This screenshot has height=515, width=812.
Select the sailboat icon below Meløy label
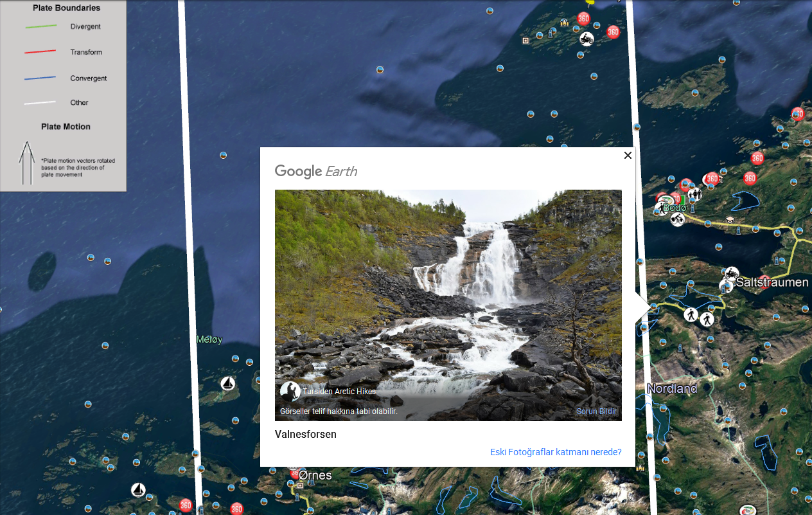click(x=227, y=384)
